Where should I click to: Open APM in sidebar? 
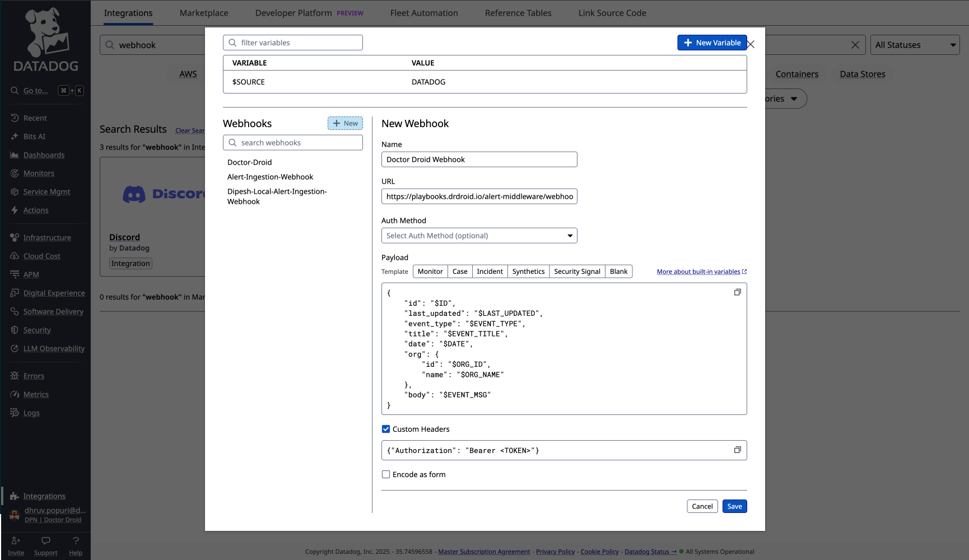pos(31,275)
